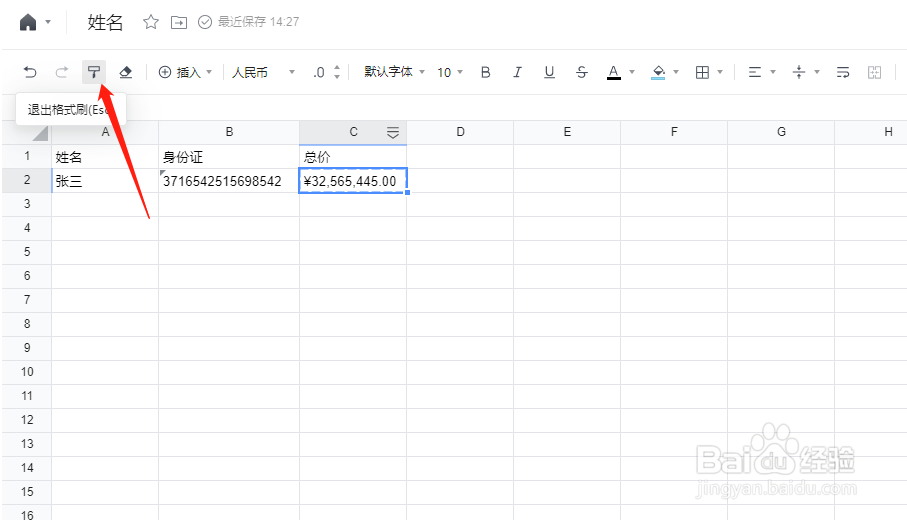Expand the dropdown arrow next to home icon

[x=48, y=23]
